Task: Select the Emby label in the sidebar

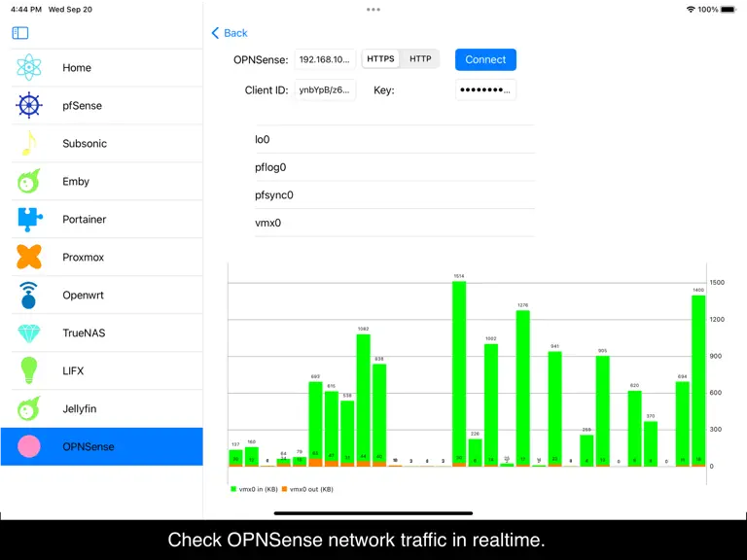Action: (76, 182)
